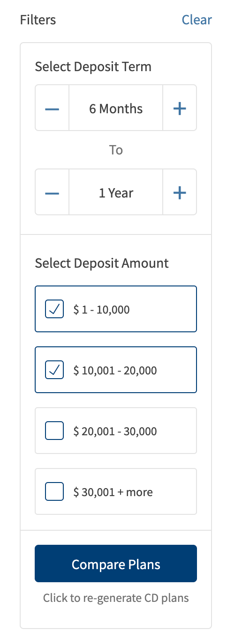
Task: Click the $ 1 - 10,000 amount label text
Action: click(101, 309)
